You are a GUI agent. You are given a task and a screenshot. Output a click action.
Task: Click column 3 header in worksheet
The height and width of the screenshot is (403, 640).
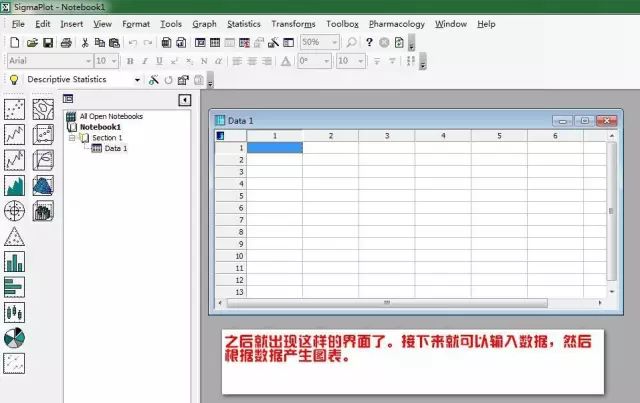pos(387,136)
